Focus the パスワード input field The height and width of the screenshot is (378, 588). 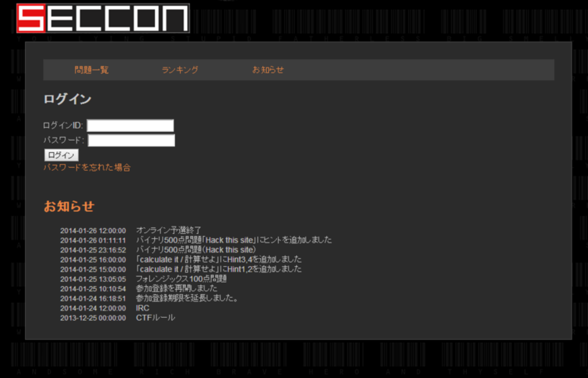[131, 140]
